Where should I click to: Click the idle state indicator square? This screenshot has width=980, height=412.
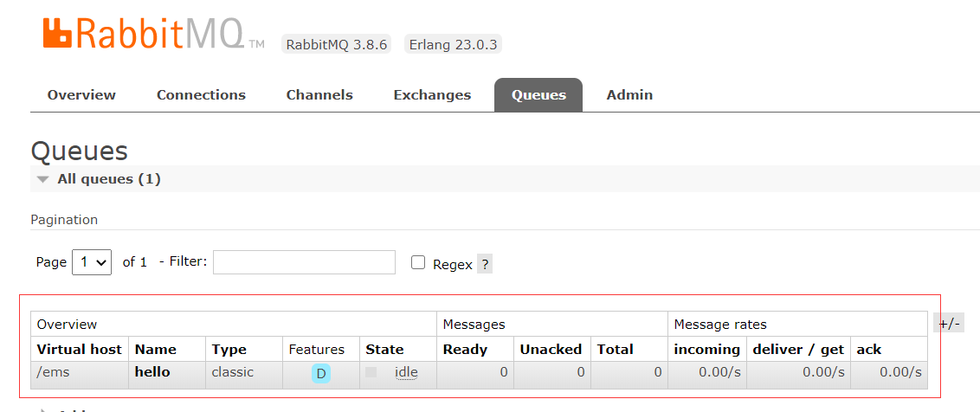[371, 372]
